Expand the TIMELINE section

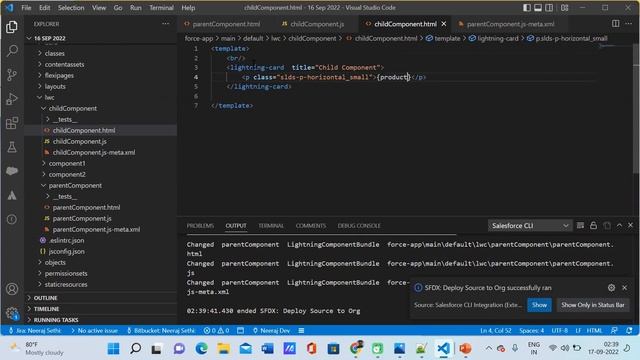[x=46, y=309]
